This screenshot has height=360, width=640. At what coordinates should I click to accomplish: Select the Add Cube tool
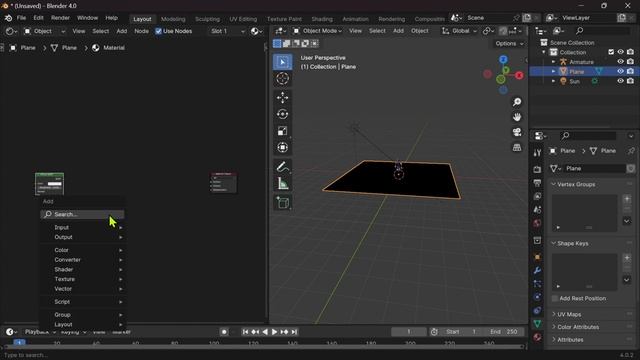tap(282, 202)
